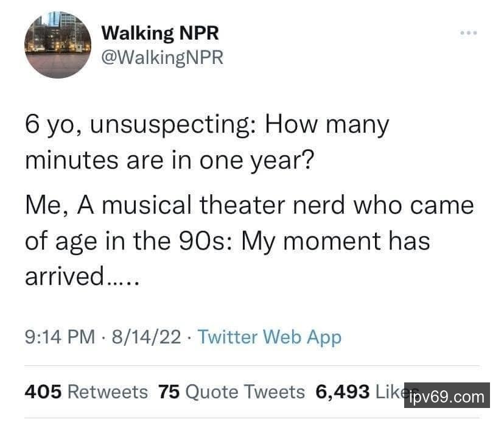Click the word "arrived" in the tweet
The width and height of the screenshot is (504, 422).
[64, 276]
